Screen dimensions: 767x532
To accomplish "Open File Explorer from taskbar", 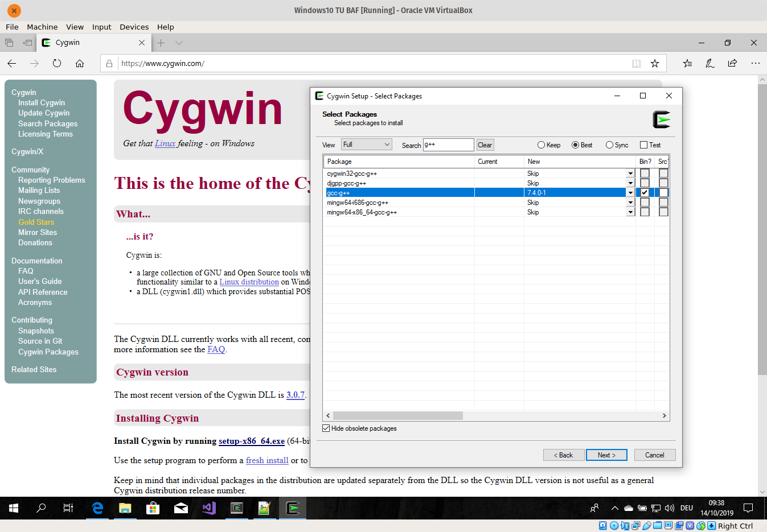I will coord(125,508).
